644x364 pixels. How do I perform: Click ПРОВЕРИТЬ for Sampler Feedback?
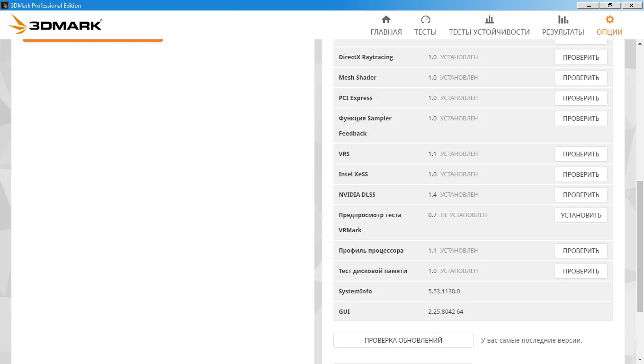(x=581, y=118)
